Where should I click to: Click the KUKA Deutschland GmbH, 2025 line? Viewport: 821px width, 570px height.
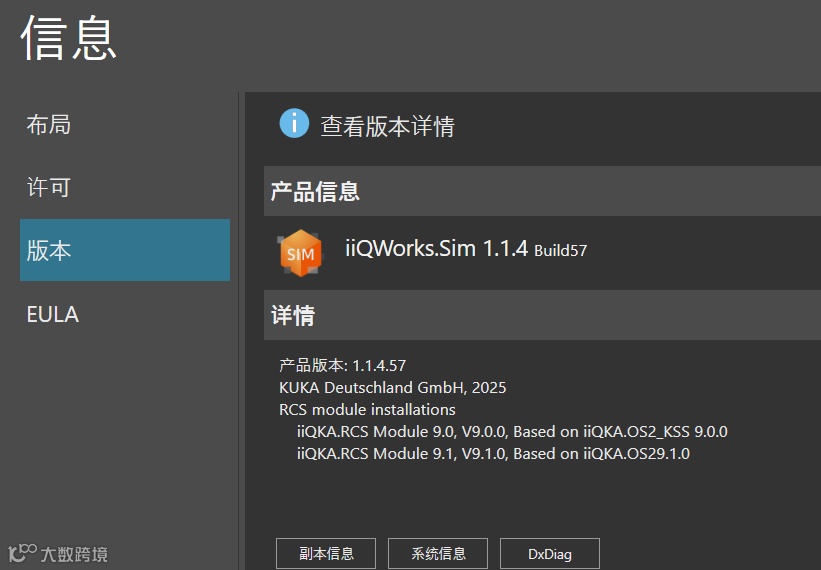tap(393, 387)
